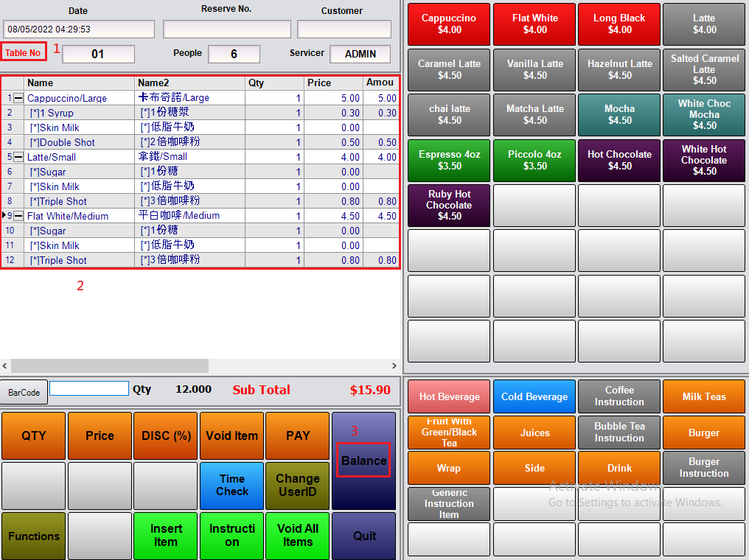Add a Flat White $4.00
Viewport: 749px width, 560px height.
tap(534, 24)
